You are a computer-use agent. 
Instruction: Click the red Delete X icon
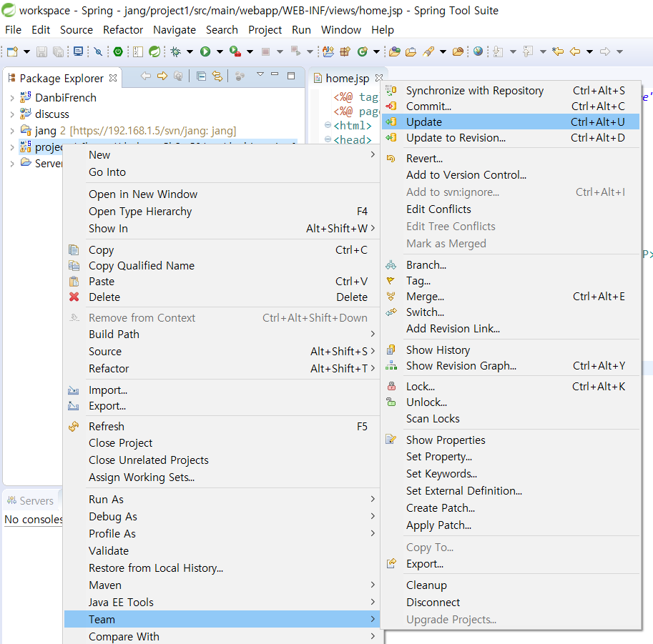point(74,297)
